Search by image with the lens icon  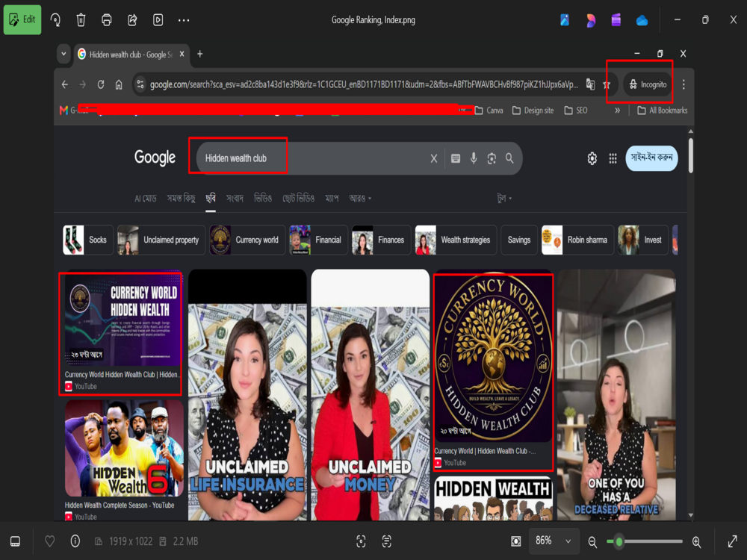tap(492, 158)
